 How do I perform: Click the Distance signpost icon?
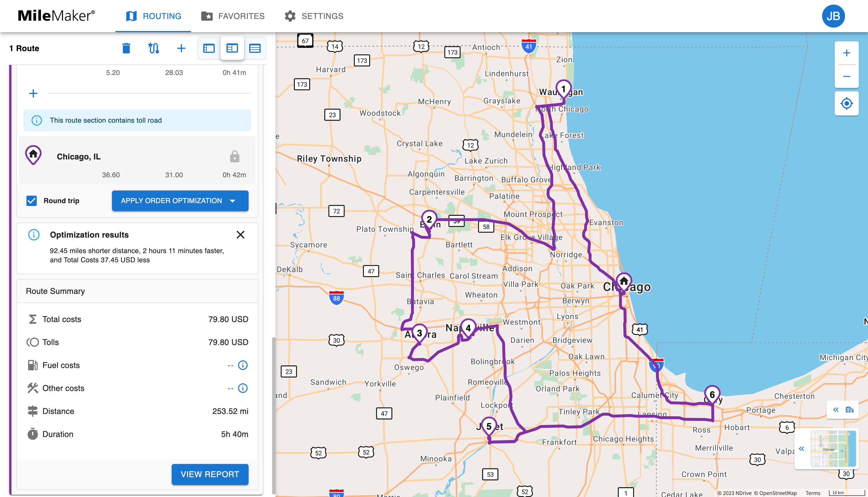click(x=32, y=411)
